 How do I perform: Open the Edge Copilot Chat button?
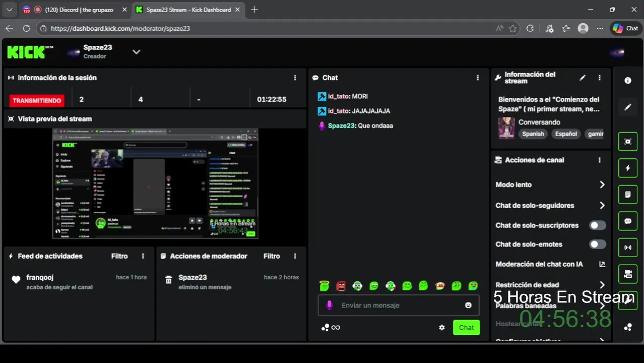click(625, 28)
